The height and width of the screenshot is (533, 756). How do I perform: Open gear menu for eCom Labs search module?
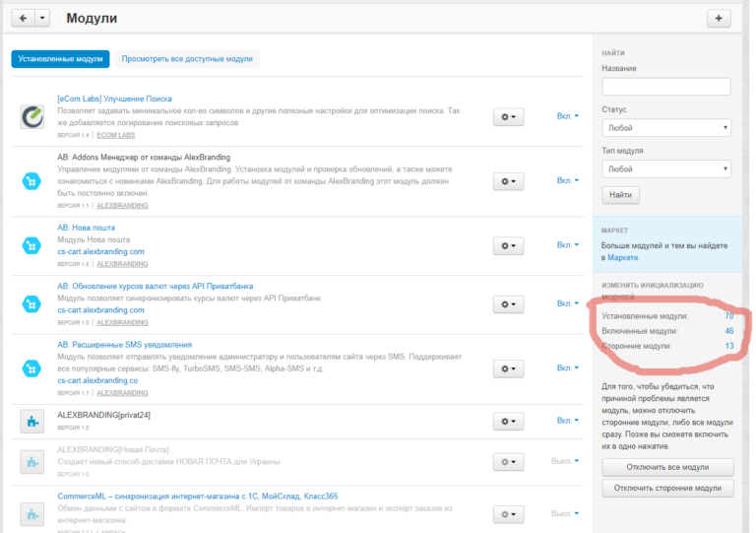508,116
